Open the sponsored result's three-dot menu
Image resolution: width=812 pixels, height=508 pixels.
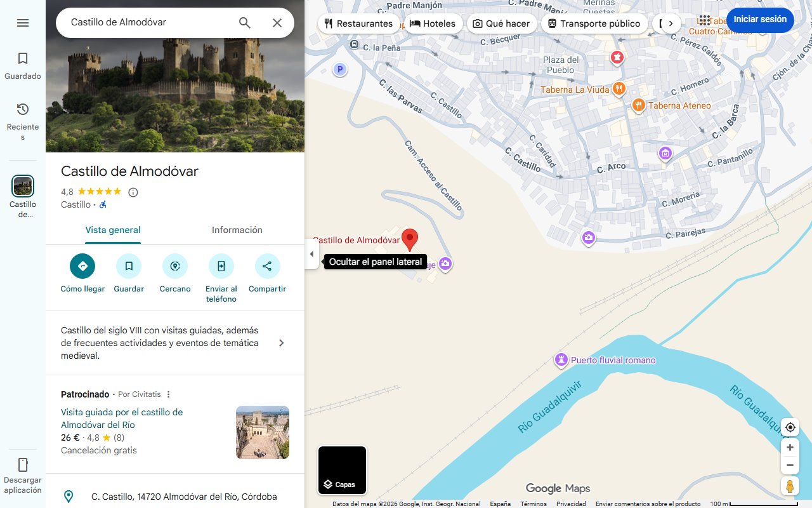point(168,394)
